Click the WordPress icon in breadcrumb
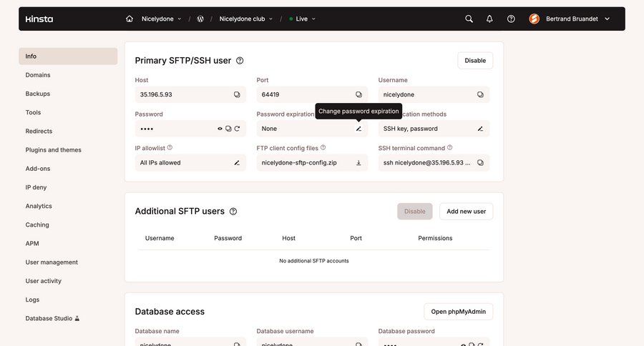This screenshot has height=346, width=644. pyautogui.click(x=200, y=19)
